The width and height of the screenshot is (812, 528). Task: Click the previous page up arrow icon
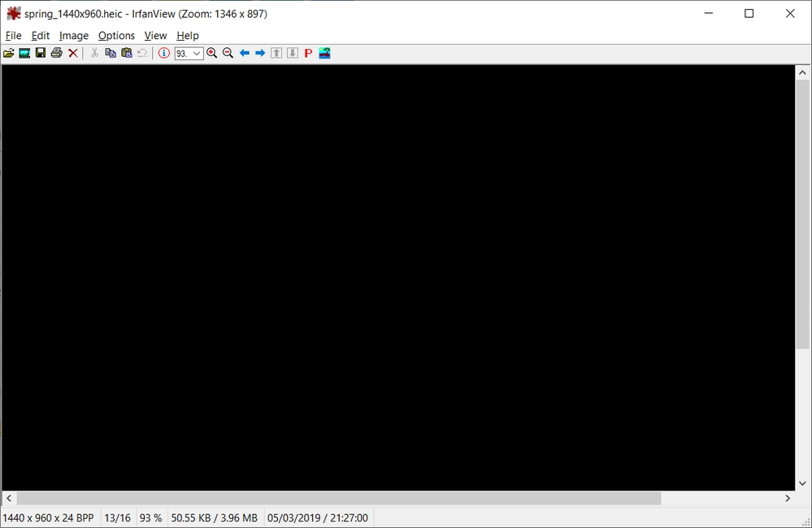(276, 53)
